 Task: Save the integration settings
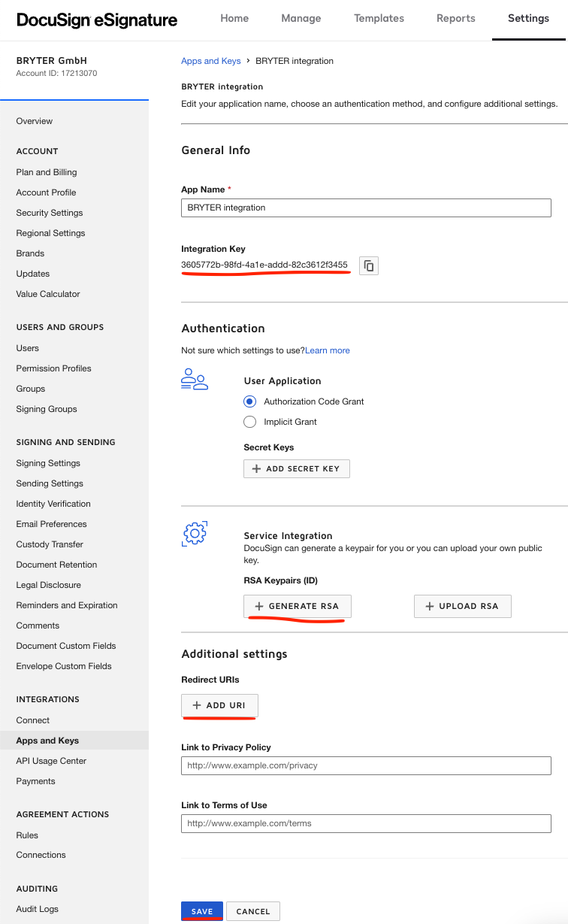[202, 911]
